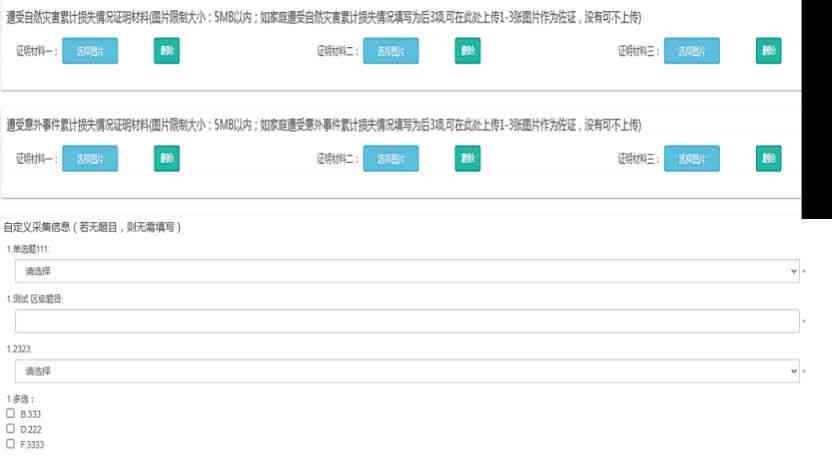Viewport: 832px width, 462px height.
Task: Click the F.3333 option label text
Action: (x=32, y=444)
